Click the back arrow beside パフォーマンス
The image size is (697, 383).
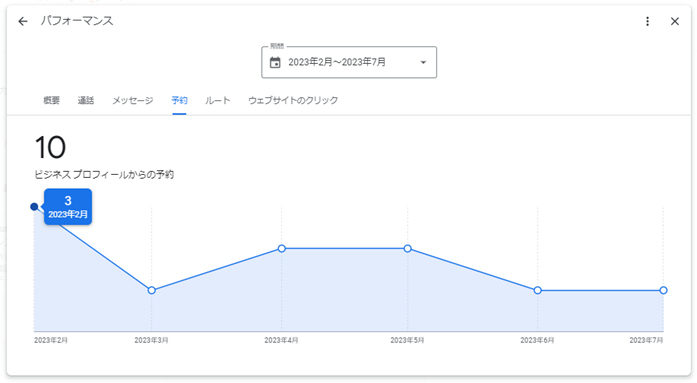pyautogui.click(x=23, y=21)
